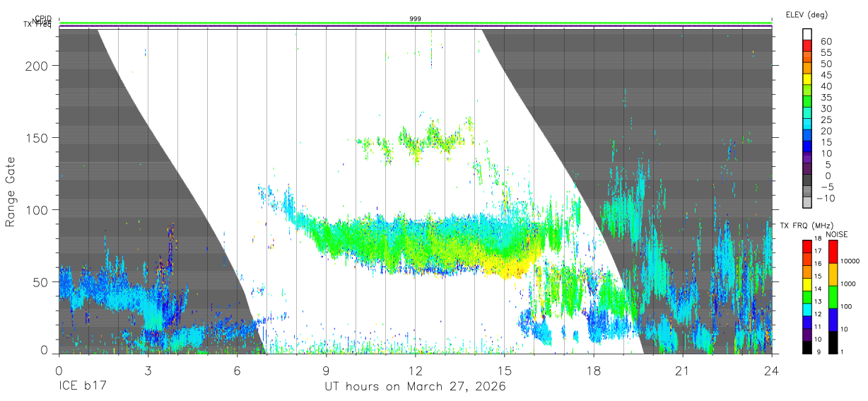
Task: Click the 'ICE b17' radar label
Action: click(83, 387)
